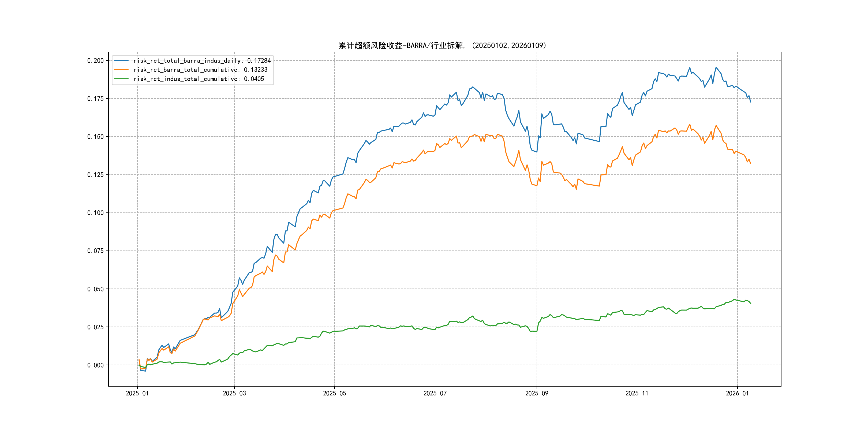Click the 0.150 y-axis tick label
868x434 pixels.
tap(95, 137)
